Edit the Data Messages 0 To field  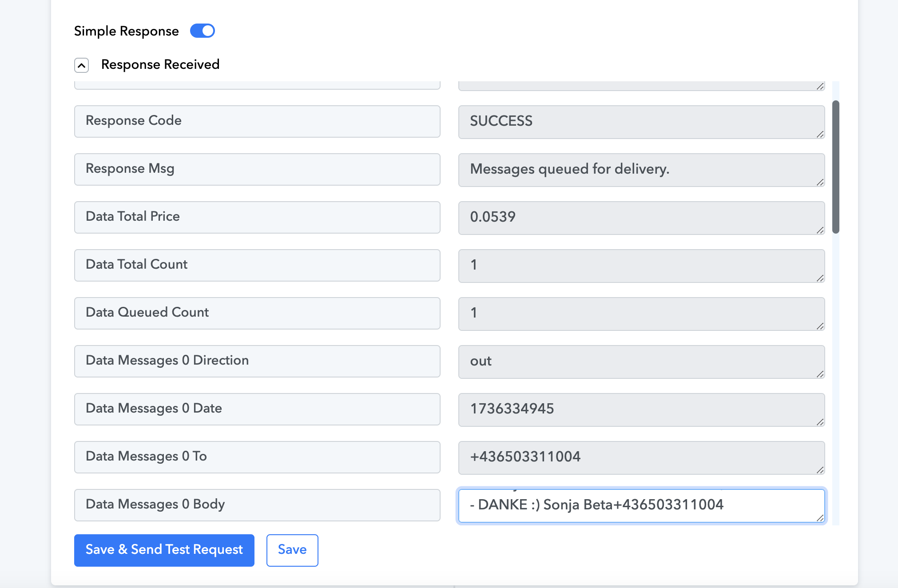(x=642, y=457)
